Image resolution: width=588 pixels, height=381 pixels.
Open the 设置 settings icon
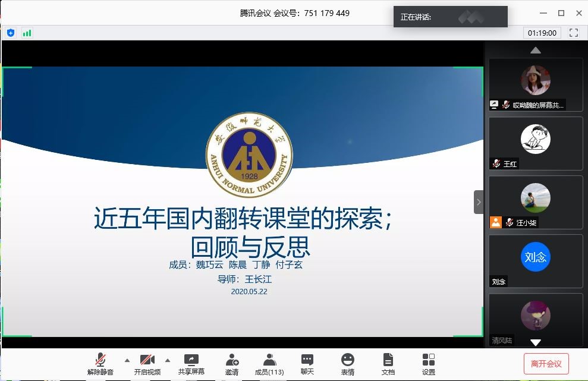point(428,363)
